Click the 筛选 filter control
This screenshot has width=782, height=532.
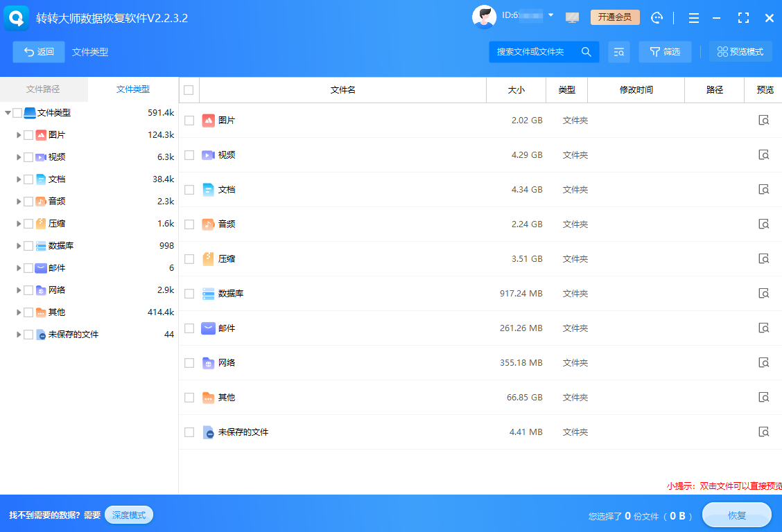coord(665,52)
